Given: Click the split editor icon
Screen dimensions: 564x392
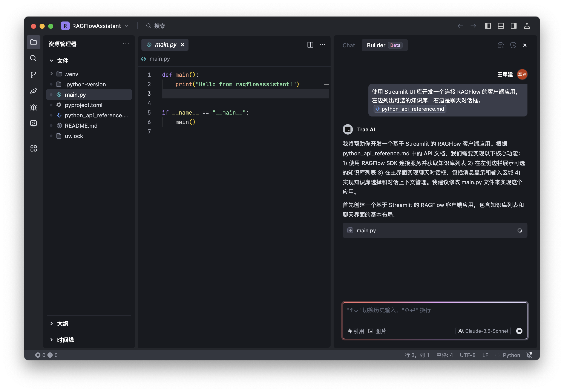Looking at the screenshot, I should [310, 45].
